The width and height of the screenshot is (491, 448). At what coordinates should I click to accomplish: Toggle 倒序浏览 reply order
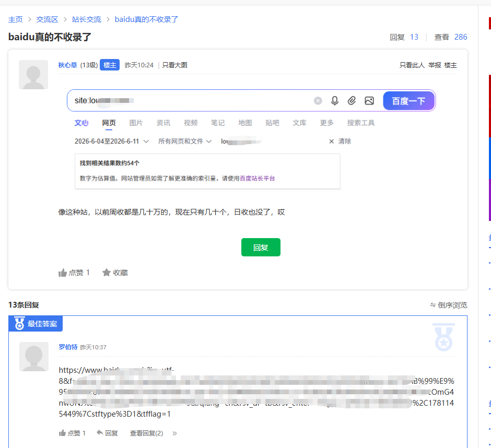coord(448,305)
